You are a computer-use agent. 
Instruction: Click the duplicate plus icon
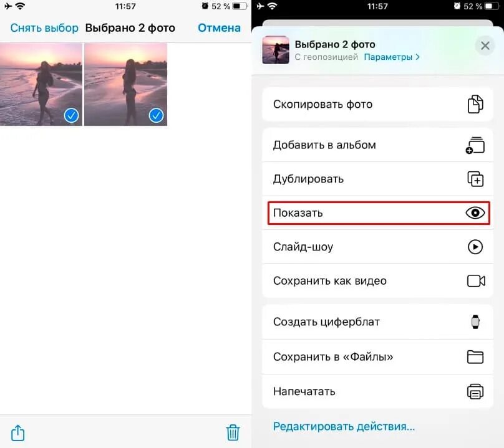click(475, 179)
